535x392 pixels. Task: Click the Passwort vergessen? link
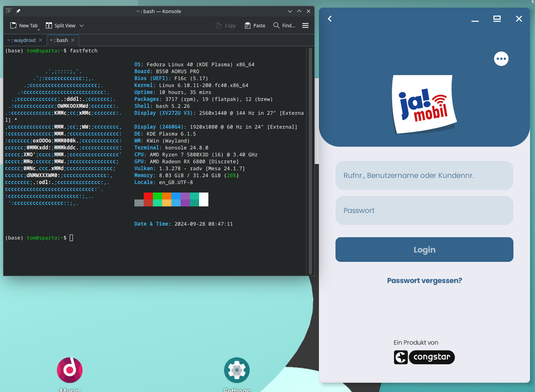coord(424,281)
